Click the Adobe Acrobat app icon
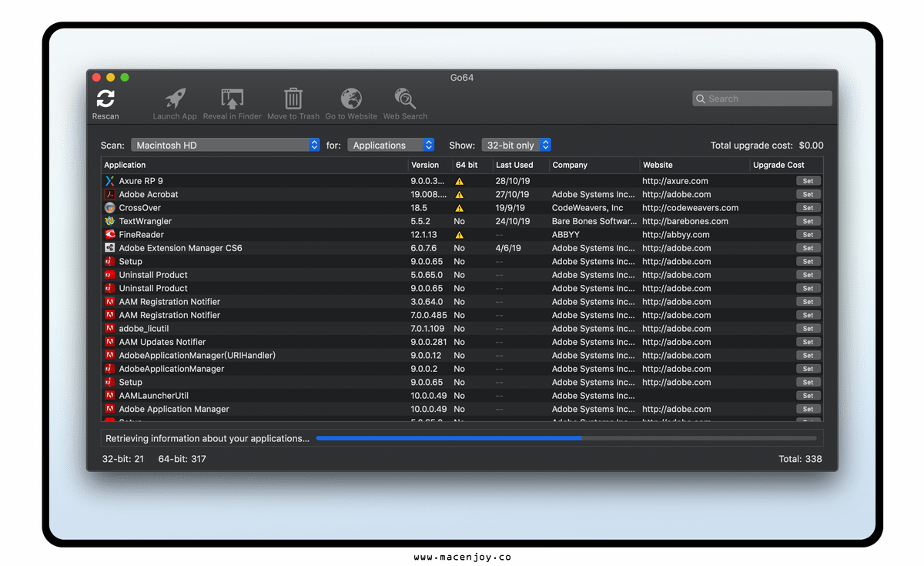Image resolution: width=924 pixels, height=566 pixels. click(109, 195)
